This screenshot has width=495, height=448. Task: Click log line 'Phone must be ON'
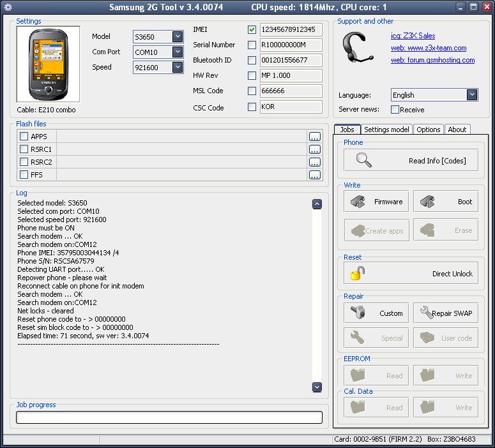tap(46, 228)
